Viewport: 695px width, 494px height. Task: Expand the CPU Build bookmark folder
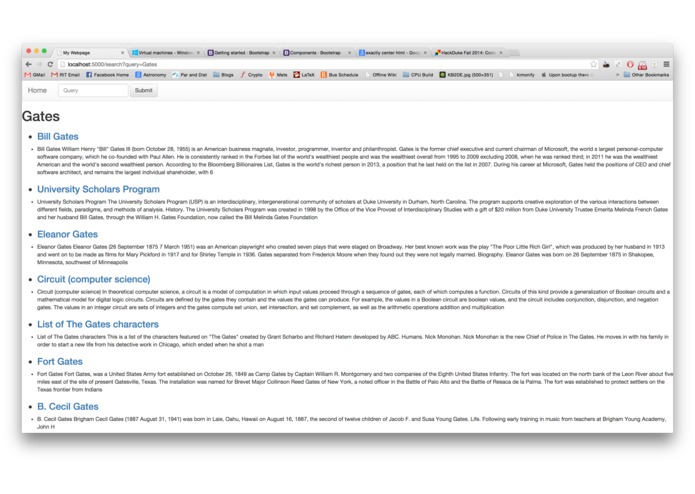tap(418, 75)
